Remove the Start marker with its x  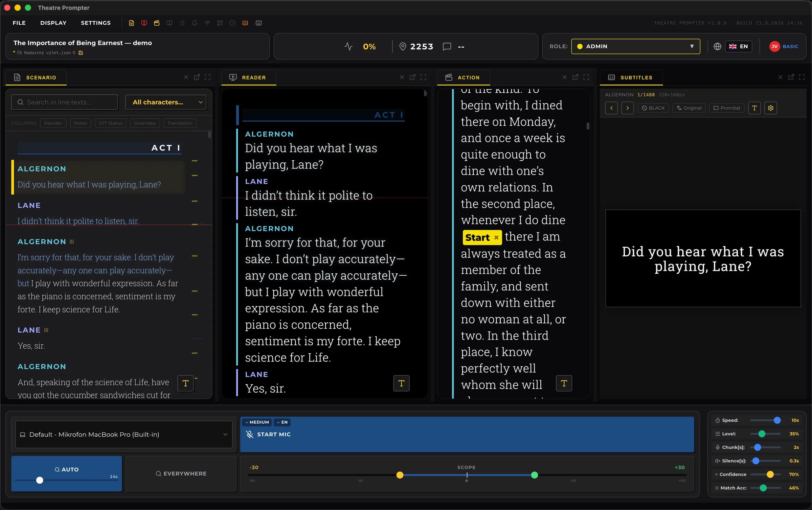coord(496,237)
